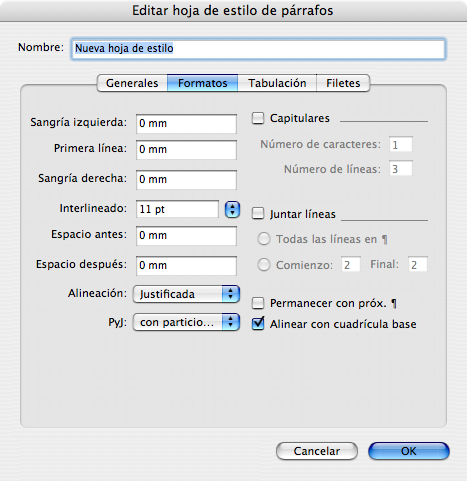Image resolution: width=467 pixels, height=481 pixels.
Task: Select Todas las líneas en ¶ radio
Action: (x=264, y=239)
